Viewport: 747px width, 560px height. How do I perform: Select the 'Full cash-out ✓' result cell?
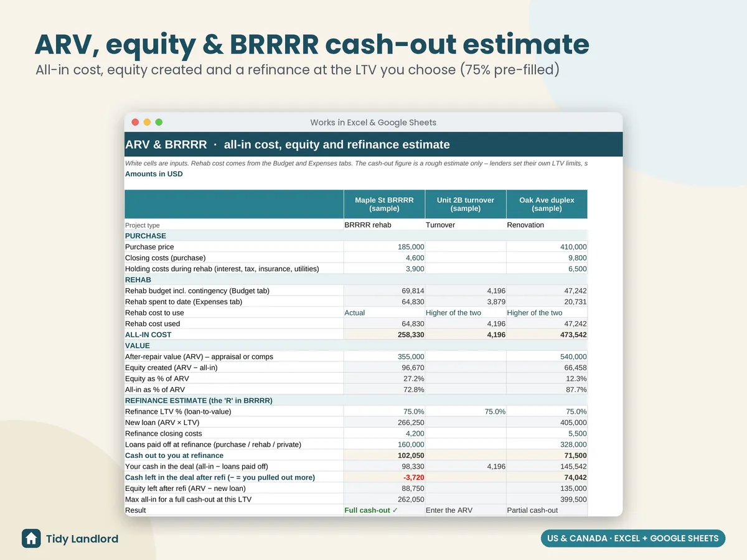[x=384, y=510]
